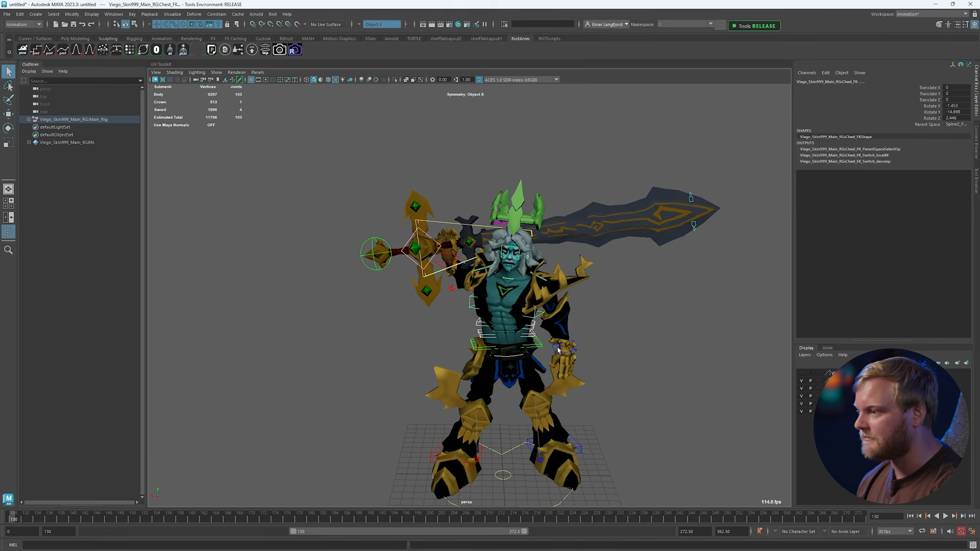Switch to the Anim layer tab
This screenshot has height=551, width=980.
pyautogui.click(x=827, y=348)
